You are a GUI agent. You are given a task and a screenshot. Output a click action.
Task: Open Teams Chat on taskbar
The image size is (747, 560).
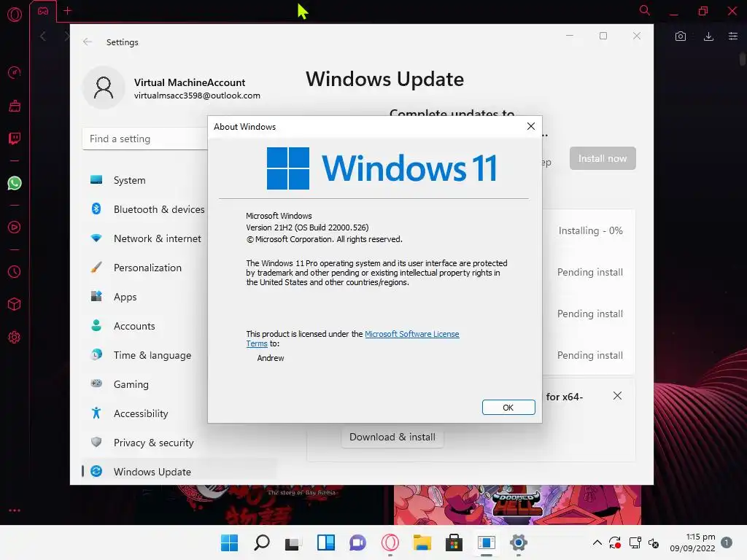pyautogui.click(x=357, y=542)
